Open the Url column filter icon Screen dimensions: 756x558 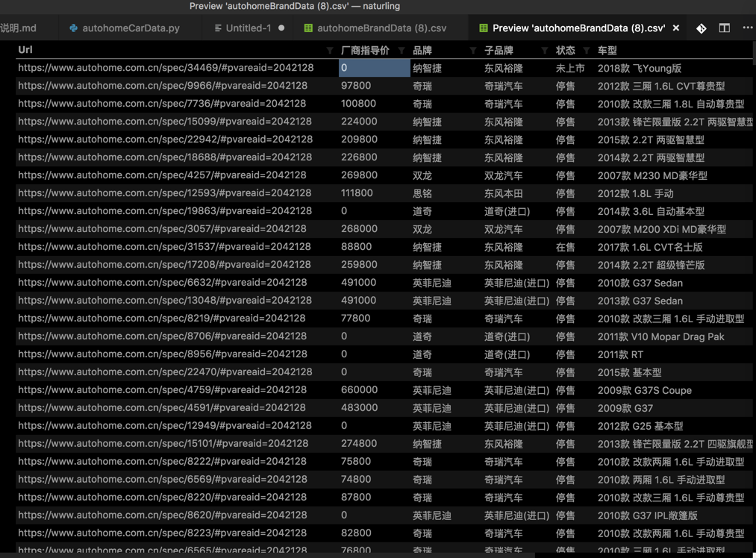(x=330, y=51)
